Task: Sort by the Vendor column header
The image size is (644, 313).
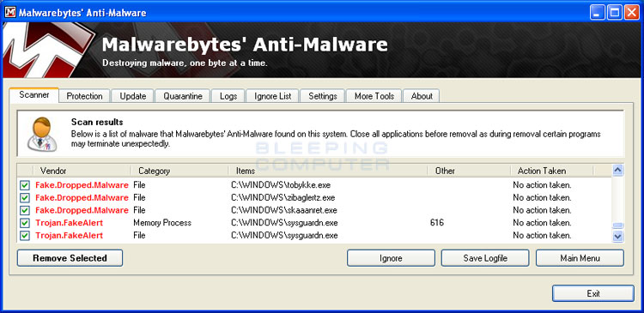Action: tap(82, 171)
